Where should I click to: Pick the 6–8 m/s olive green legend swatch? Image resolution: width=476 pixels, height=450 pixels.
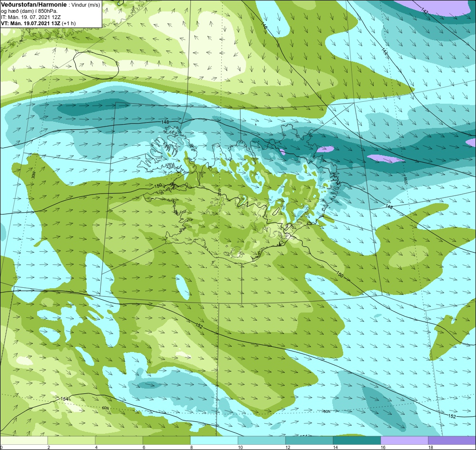166,440
